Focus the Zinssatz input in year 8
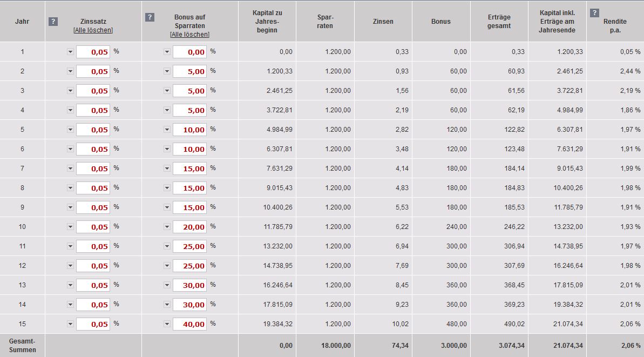The height and width of the screenshot is (357, 644). click(93, 188)
